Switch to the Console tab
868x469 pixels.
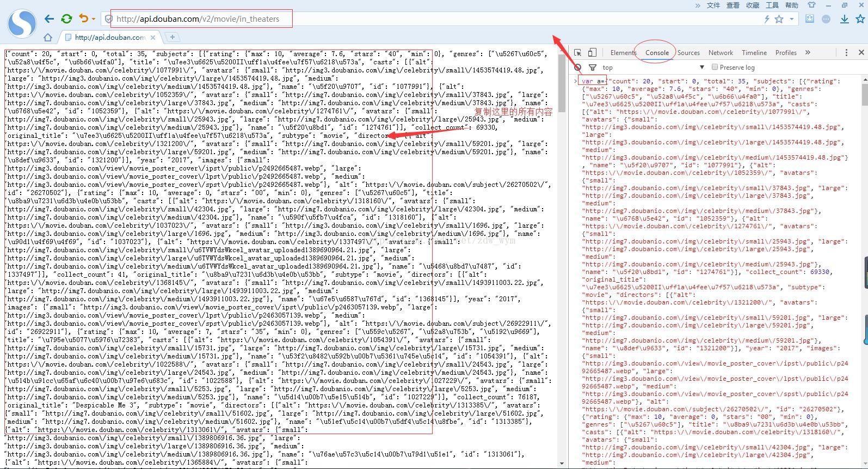coord(657,53)
